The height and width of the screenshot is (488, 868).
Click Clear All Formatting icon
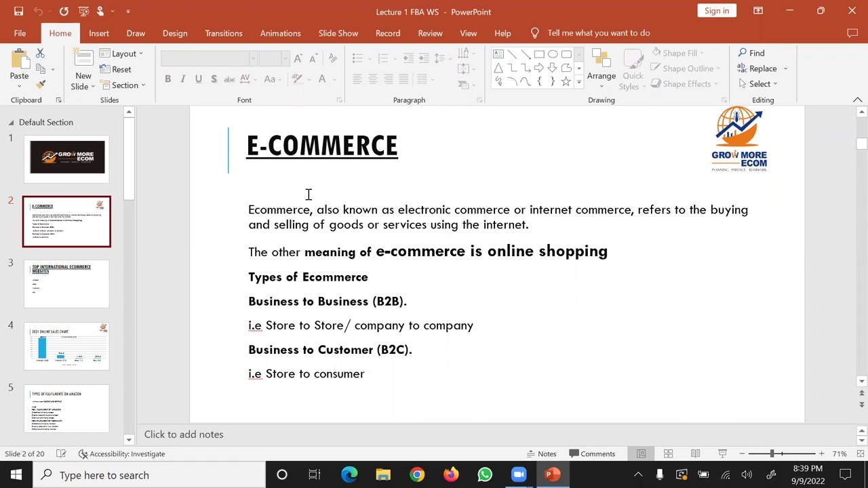click(x=332, y=59)
